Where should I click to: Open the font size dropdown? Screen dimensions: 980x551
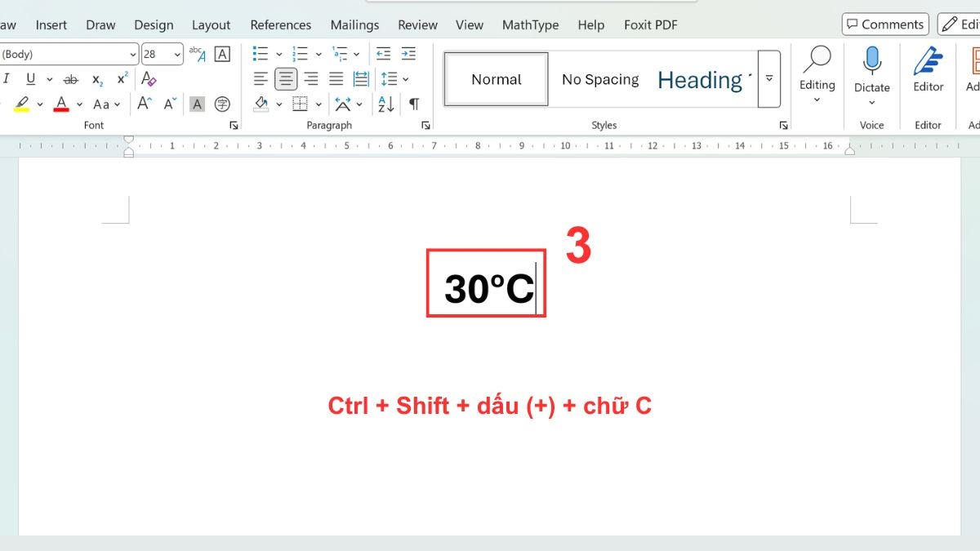(177, 55)
